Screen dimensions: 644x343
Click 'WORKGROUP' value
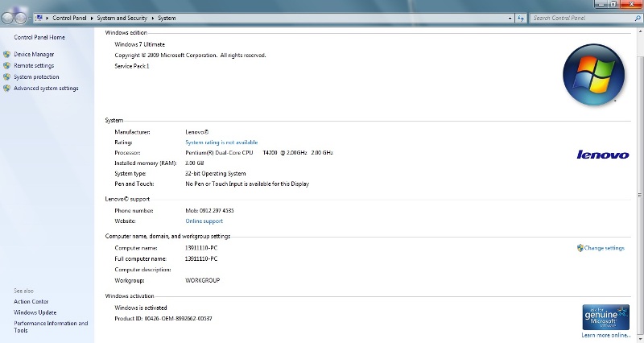[203, 280]
